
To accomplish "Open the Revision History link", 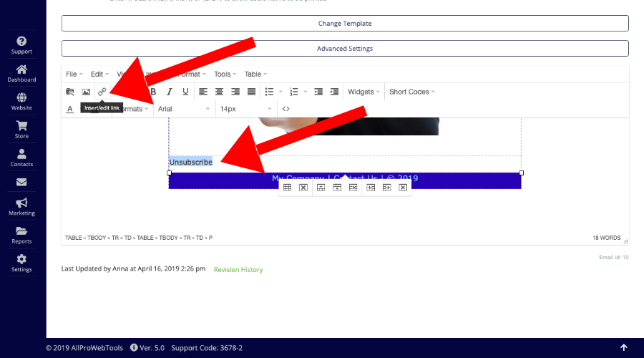I will point(238,270).
